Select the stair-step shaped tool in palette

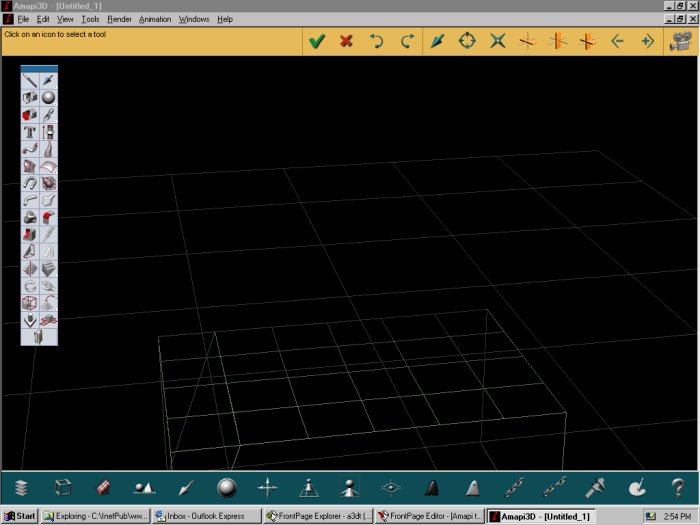pos(48,269)
